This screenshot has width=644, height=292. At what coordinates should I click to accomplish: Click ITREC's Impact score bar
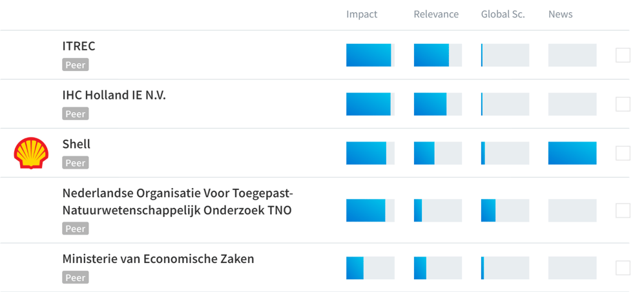point(370,56)
